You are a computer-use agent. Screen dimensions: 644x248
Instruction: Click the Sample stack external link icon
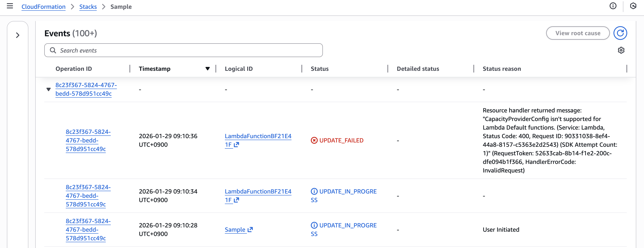click(250, 230)
